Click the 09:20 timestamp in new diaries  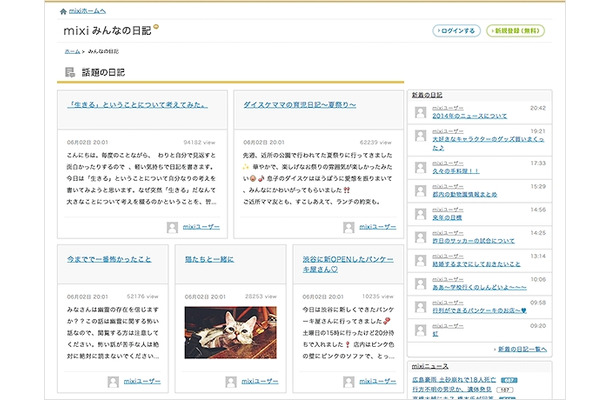pyautogui.click(x=538, y=326)
